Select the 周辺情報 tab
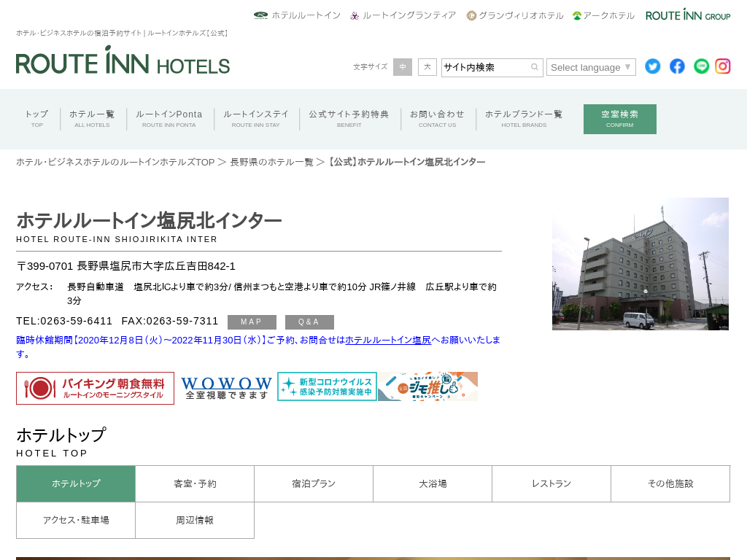This screenshot has width=747, height=560. pos(195,521)
